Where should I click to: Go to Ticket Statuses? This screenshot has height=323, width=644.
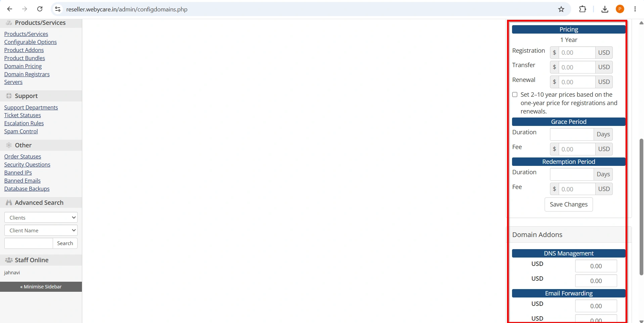tap(22, 115)
